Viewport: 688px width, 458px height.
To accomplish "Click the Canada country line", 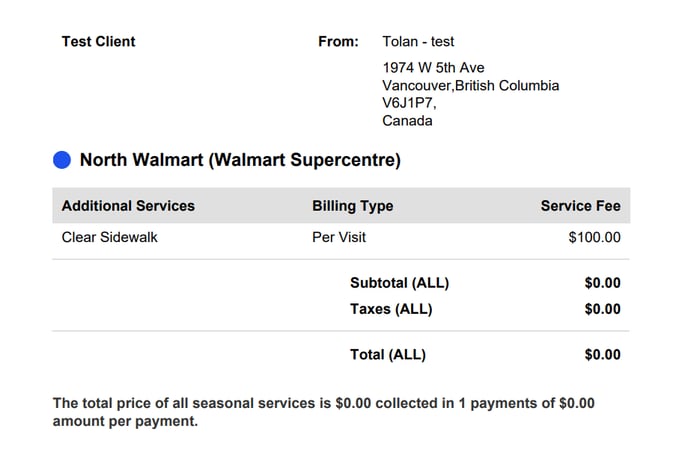I will coord(407,120).
